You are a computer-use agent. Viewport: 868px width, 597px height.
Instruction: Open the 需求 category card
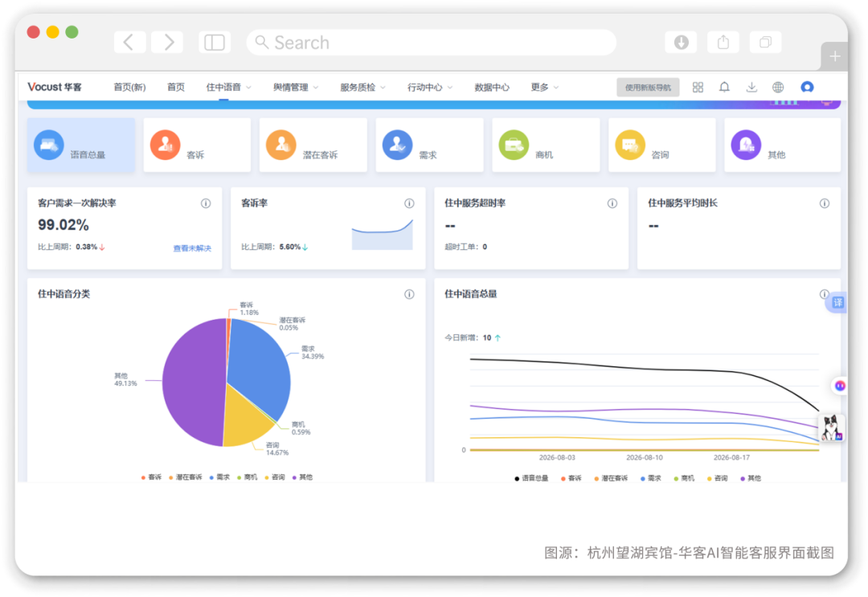click(x=429, y=145)
